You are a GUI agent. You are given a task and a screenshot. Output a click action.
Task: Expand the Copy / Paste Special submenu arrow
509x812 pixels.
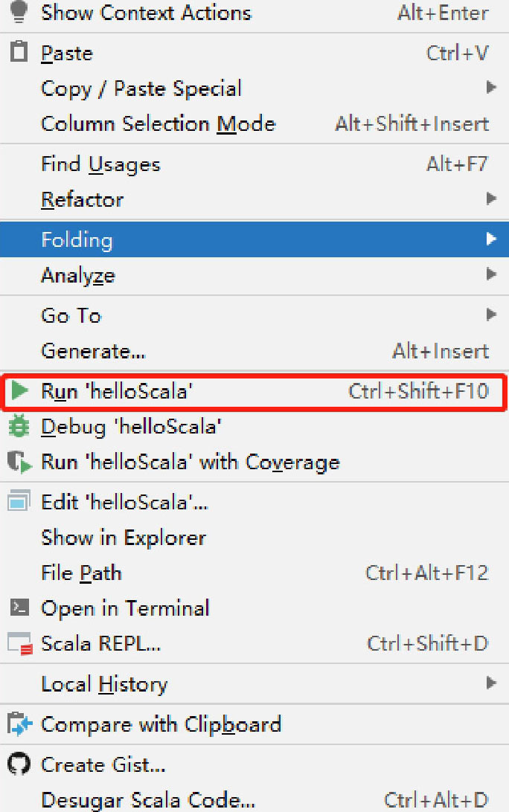coord(491,87)
